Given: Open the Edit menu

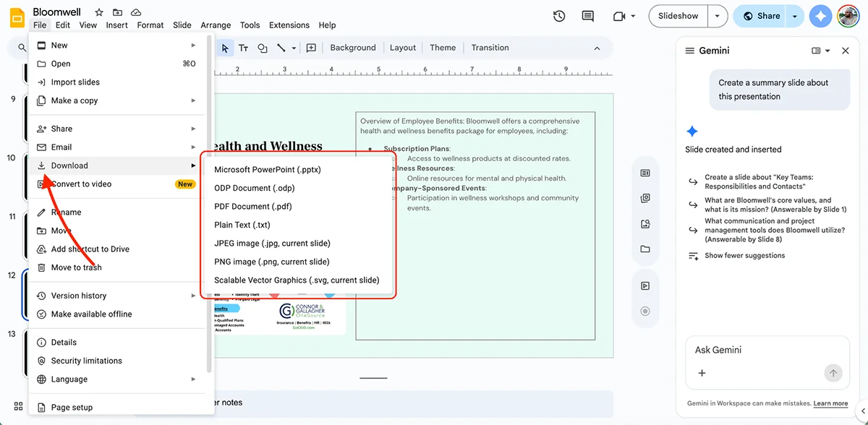Looking at the screenshot, I should (x=63, y=25).
